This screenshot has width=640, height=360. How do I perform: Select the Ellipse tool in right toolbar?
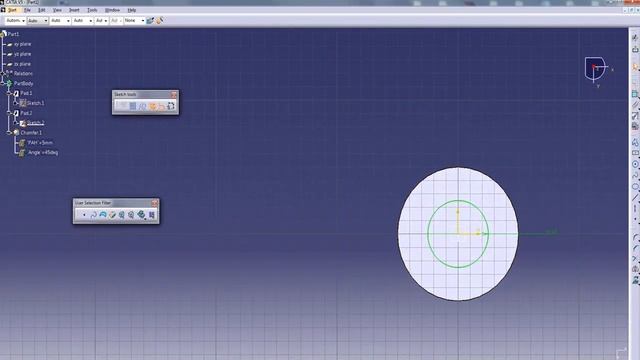pyautogui.click(x=635, y=187)
